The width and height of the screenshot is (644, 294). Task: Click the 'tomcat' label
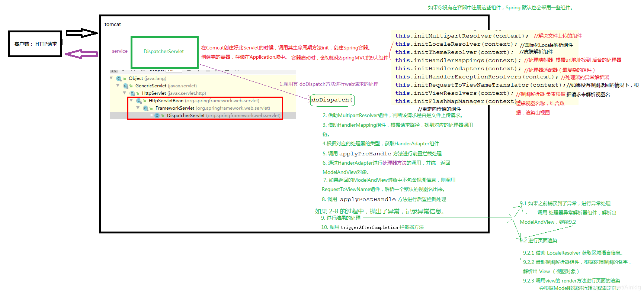click(113, 24)
